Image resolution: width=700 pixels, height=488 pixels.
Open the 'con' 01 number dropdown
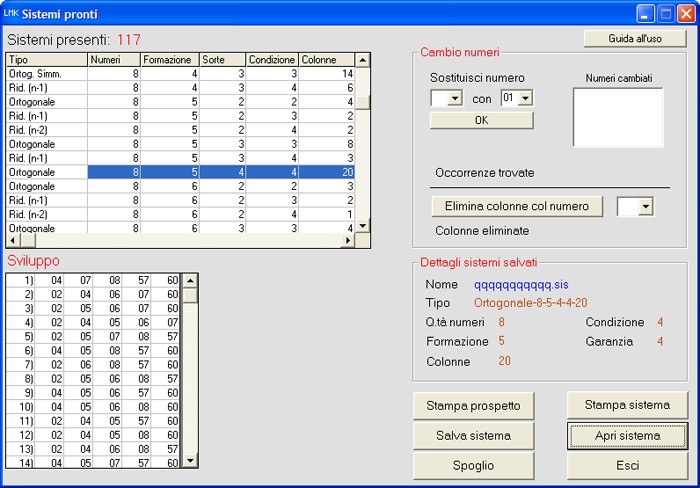[525, 98]
